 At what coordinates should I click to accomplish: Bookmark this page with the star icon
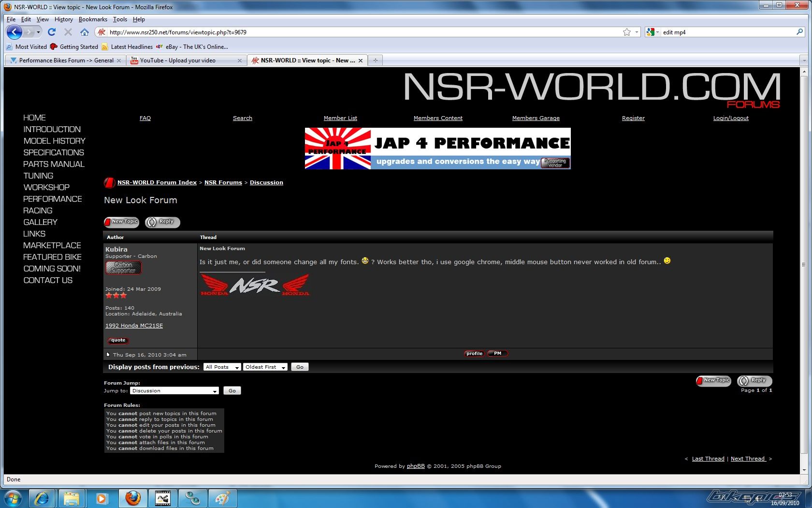627,32
